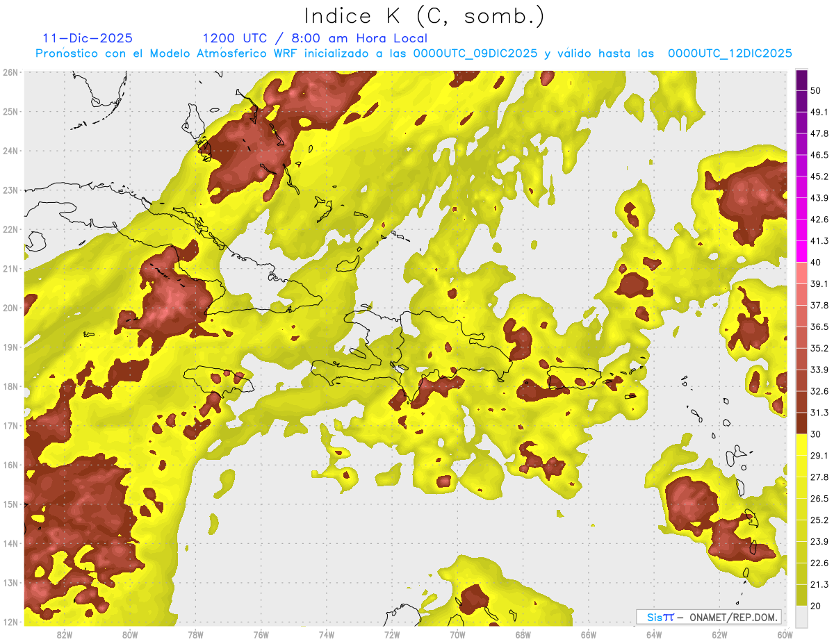
Task: Click the title "Indice K (C, somb.)"
Action: [x=425, y=17]
